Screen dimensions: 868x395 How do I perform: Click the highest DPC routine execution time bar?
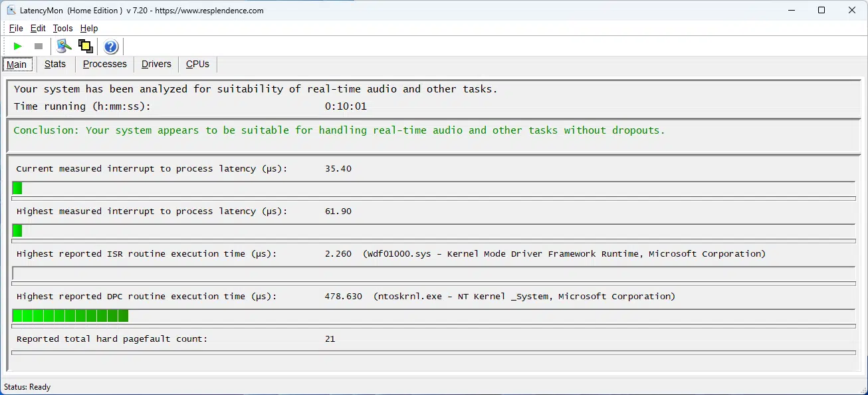point(433,316)
